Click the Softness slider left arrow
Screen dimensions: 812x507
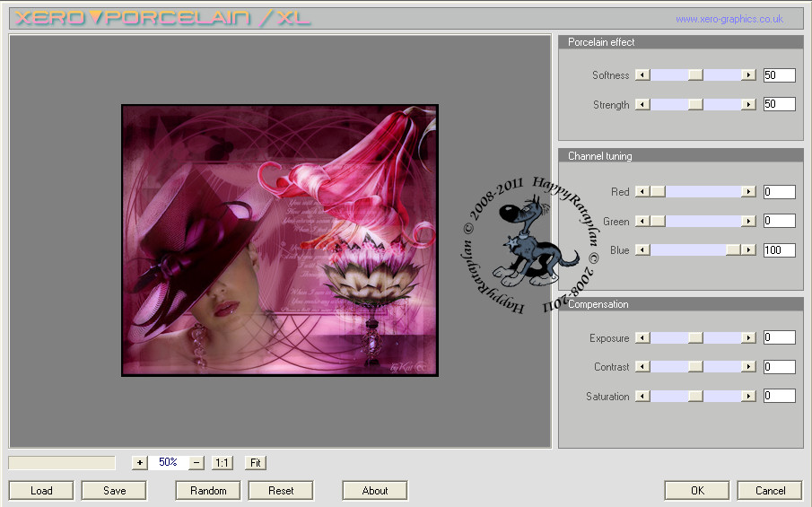[642, 75]
